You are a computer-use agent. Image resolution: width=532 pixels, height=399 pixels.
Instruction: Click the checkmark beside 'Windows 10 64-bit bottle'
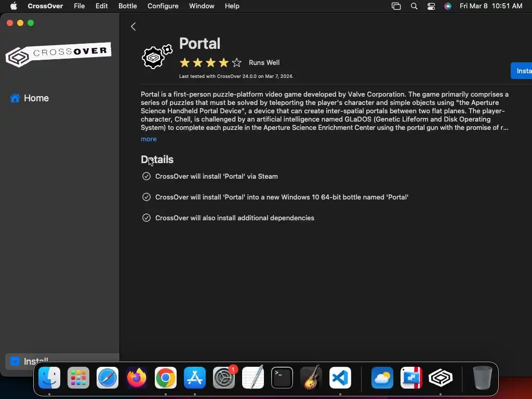pos(146,197)
